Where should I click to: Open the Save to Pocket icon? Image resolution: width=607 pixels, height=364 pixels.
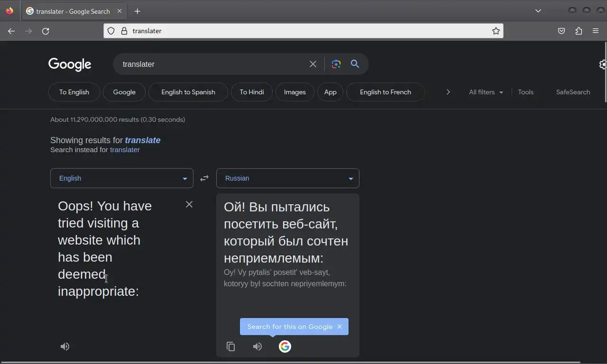click(561, 31)
